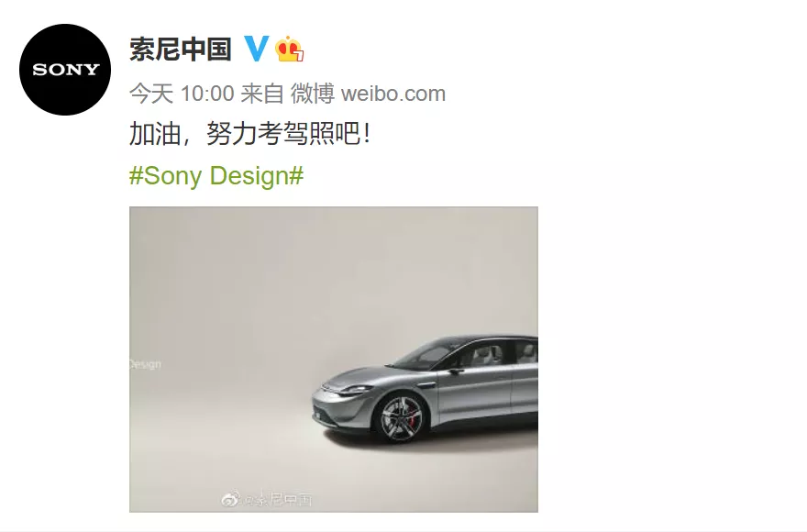The image size is (807, 532).
Task: Click the car's hood in the photo
Action: (x=369, y=376)
